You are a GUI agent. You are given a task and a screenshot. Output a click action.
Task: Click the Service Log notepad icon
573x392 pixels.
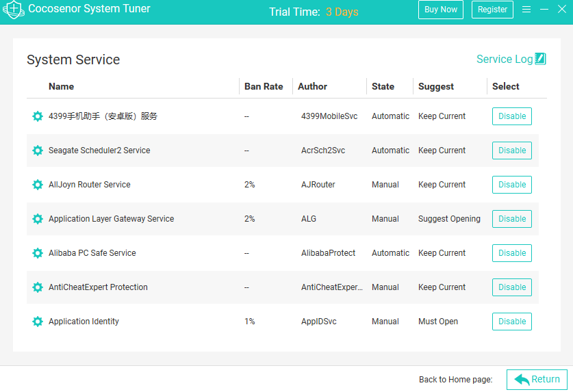[x=540, y=59]
